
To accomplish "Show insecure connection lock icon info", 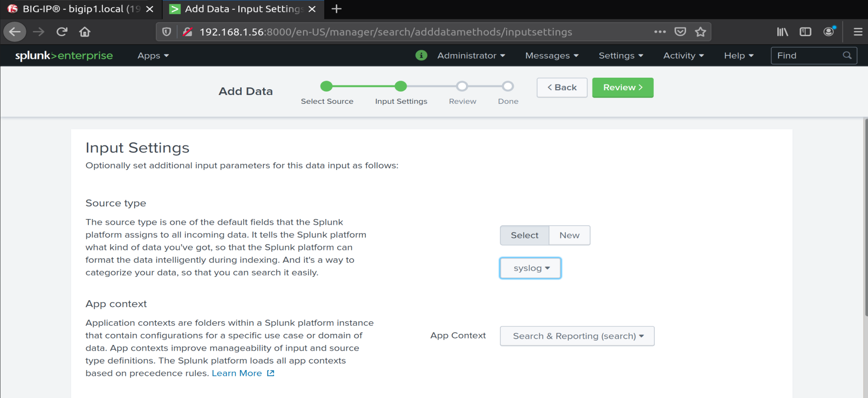I will (x=188, y=32).
